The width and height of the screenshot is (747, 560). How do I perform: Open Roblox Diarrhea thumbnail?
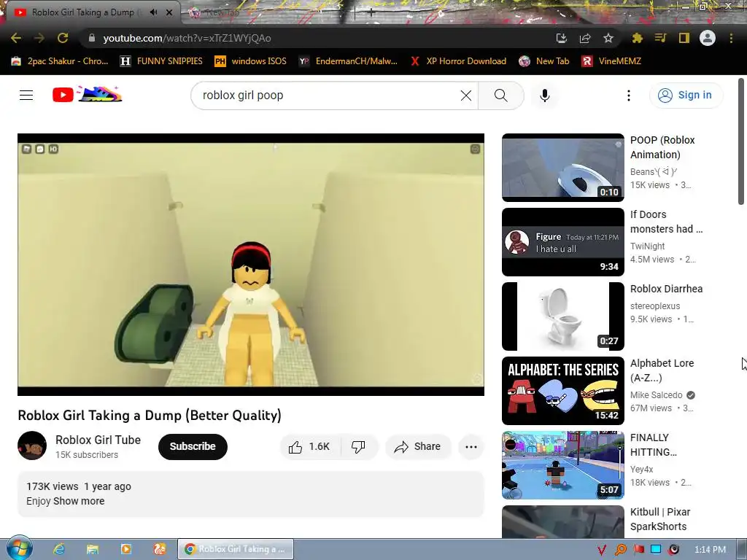pyautogui.click(x=562, y=316)
